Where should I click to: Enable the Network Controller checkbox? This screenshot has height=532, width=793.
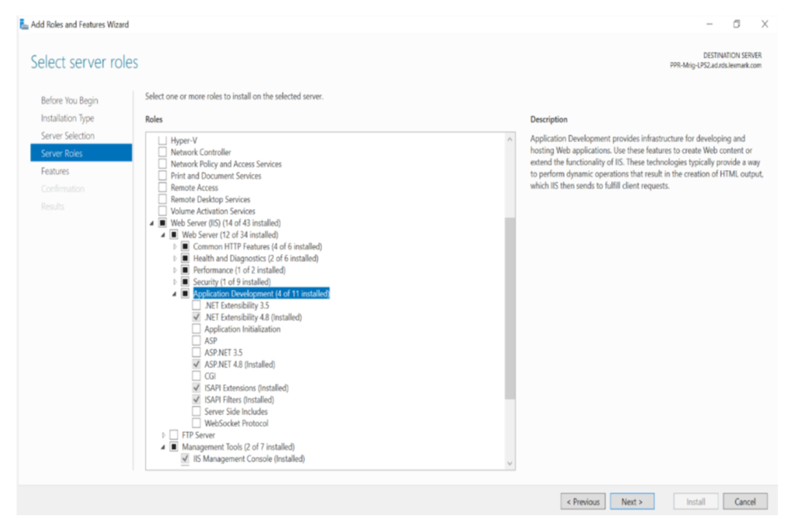tap(163, 152)
